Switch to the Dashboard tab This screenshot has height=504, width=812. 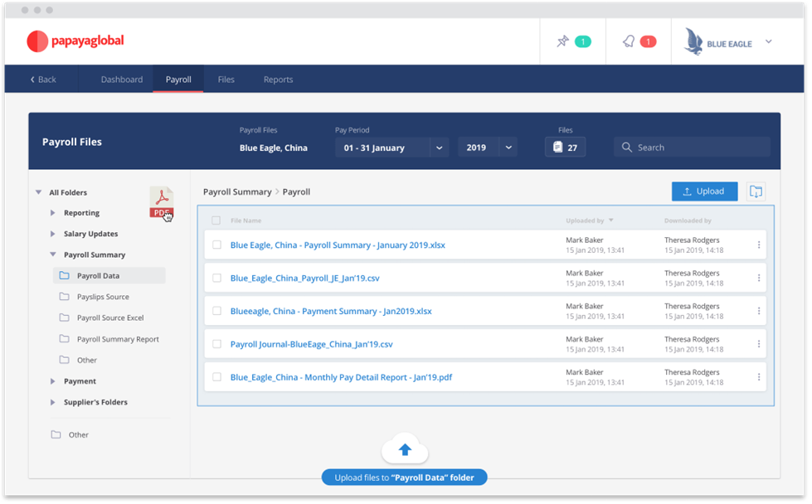(122, 80)
